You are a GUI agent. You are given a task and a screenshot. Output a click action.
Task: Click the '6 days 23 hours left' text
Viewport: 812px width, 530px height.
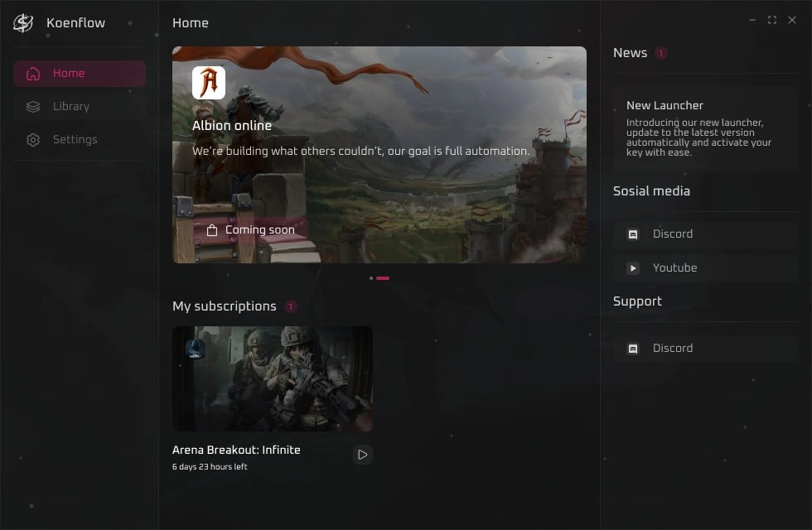click(x=210, y=467)
